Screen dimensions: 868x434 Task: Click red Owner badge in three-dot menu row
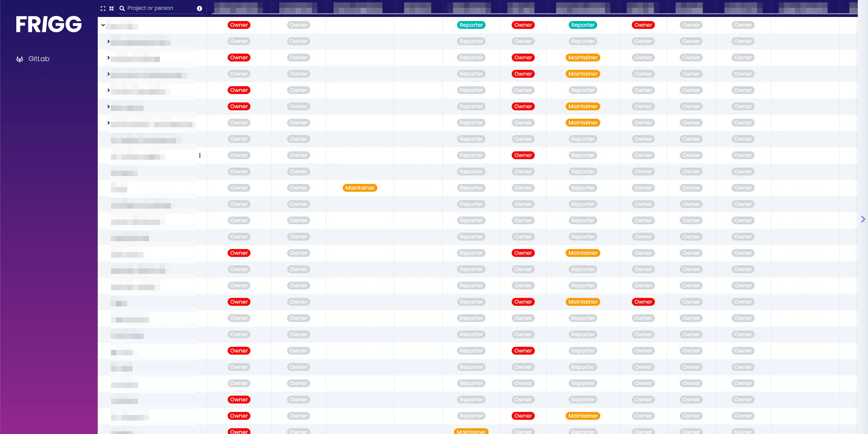(x=523, y=155)
